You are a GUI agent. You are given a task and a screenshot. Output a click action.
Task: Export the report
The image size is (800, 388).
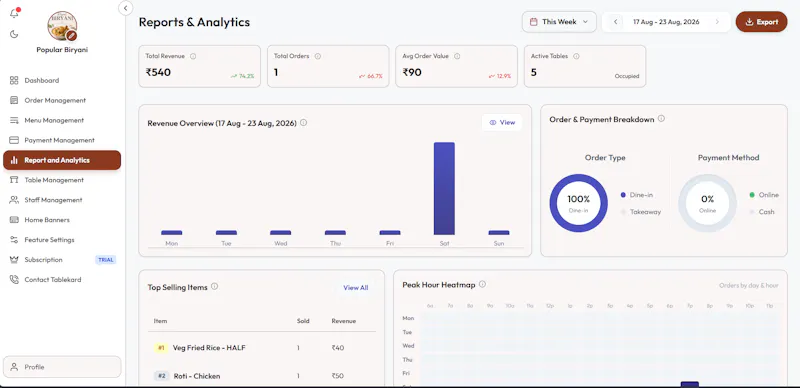761,22
